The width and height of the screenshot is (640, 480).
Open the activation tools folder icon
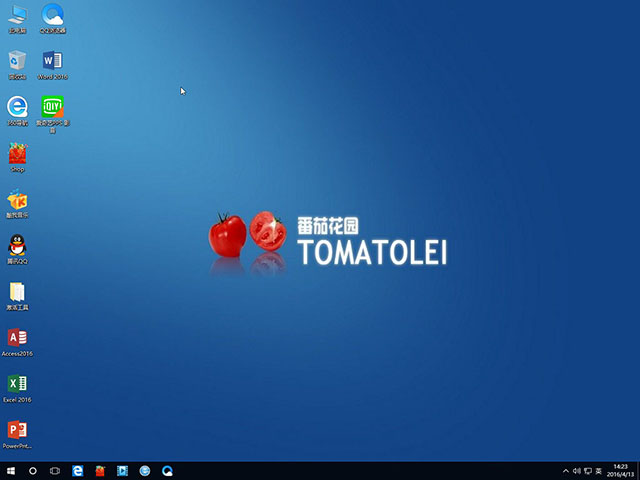click(17, 296)
